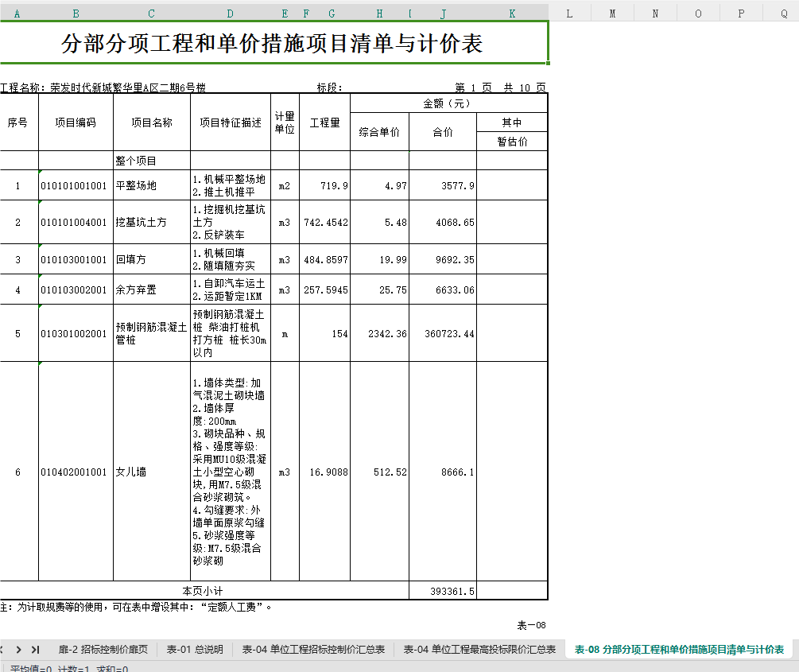Click the 暂估价 header cell
Image resolution: width=799 pixels, height=672 pixels.
click(512, 142)
